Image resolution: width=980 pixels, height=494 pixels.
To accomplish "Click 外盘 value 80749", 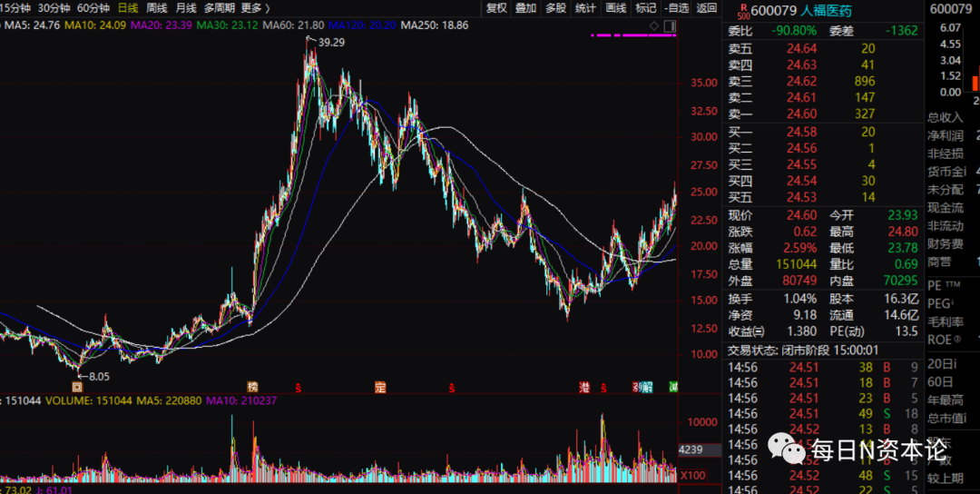I will coord(799,282).
